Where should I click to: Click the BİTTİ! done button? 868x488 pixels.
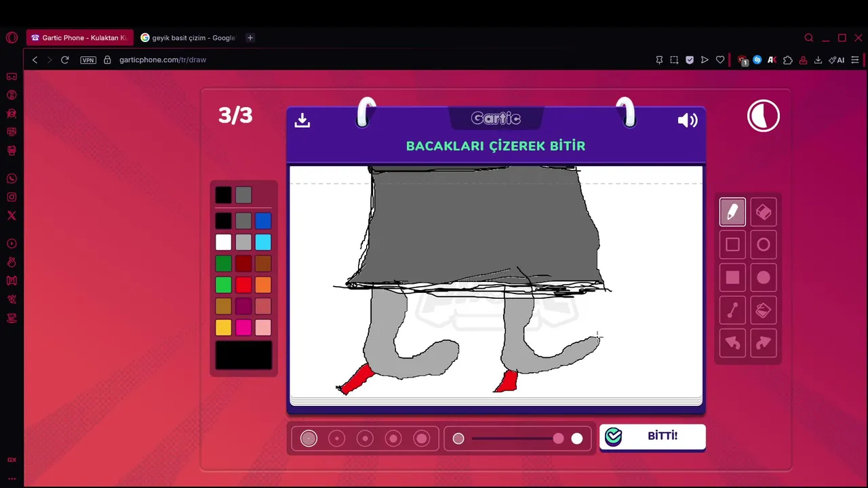coord(652,436)
